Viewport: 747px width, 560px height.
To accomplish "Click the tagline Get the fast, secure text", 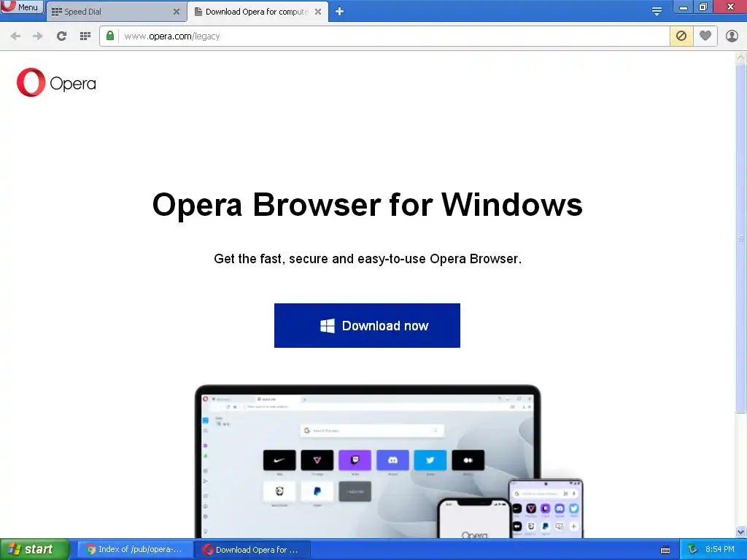I will [368, 259].
